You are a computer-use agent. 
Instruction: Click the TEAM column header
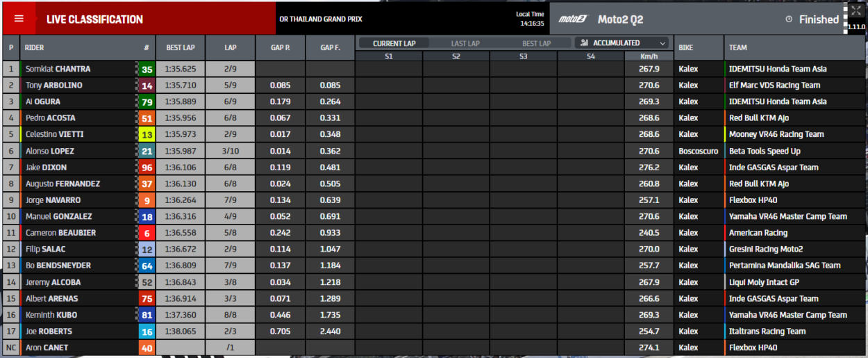point(738,47)
